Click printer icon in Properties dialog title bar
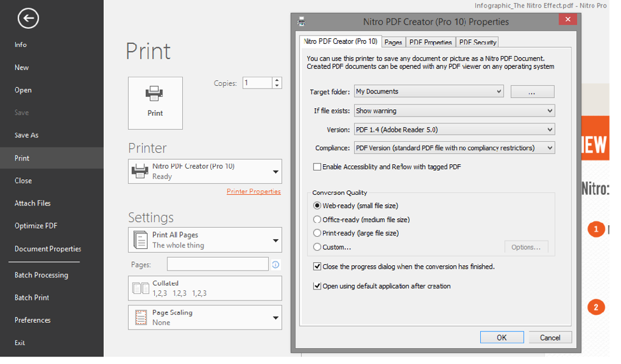The width and height of the screenshot is (621, 364). click(x=301, y=22)
